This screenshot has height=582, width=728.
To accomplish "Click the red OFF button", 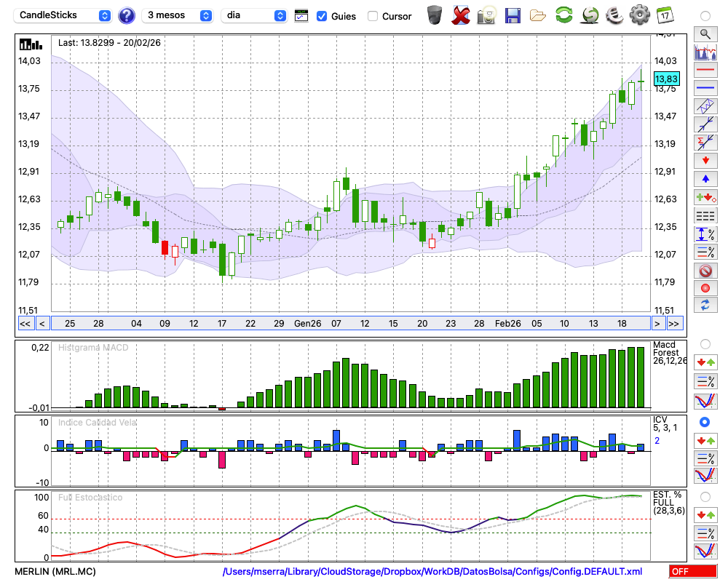I will (x=688, y=572).
